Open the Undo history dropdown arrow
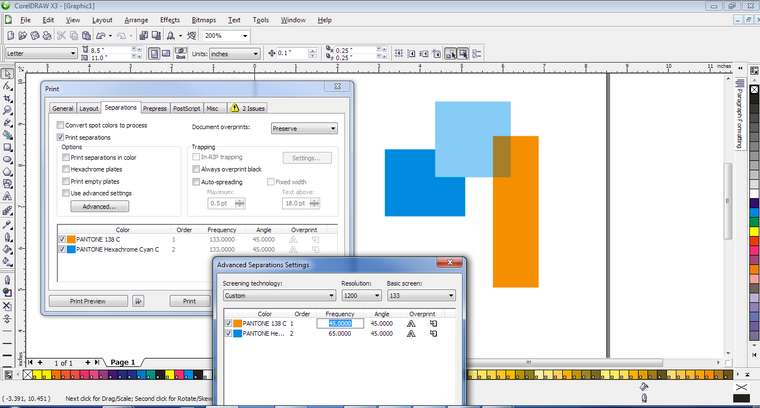 pos(110,35)
